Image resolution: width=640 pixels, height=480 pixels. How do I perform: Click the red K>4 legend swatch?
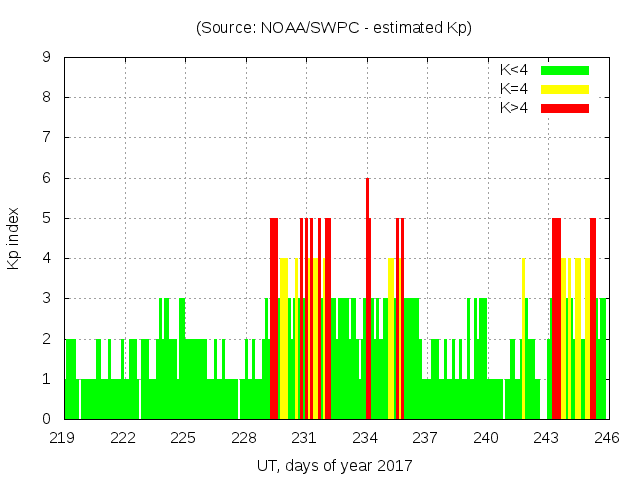[565, 108]
